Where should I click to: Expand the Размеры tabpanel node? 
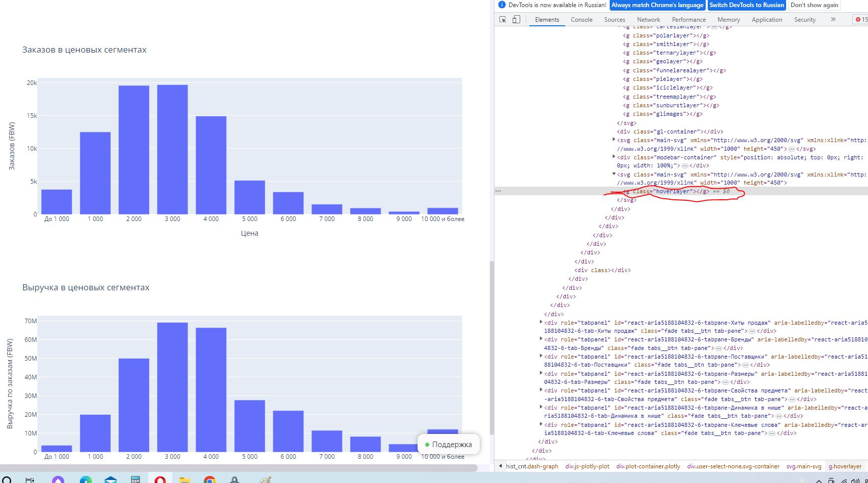[x=541, y=373]
